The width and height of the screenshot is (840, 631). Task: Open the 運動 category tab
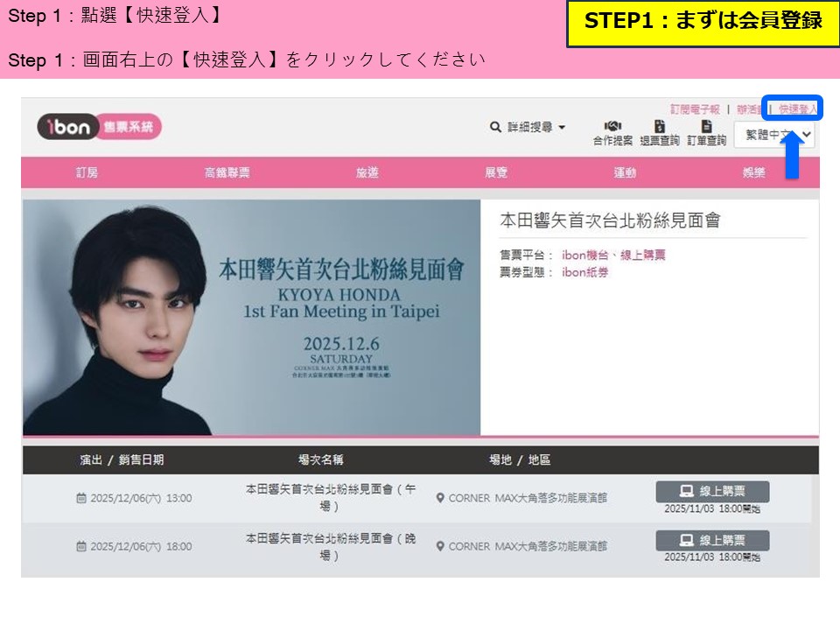point(625,172)
